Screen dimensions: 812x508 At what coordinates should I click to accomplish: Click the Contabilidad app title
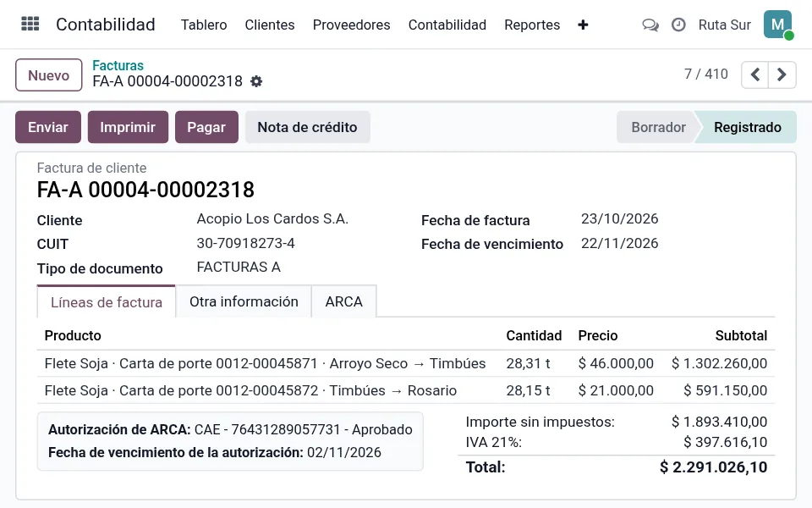106,25
